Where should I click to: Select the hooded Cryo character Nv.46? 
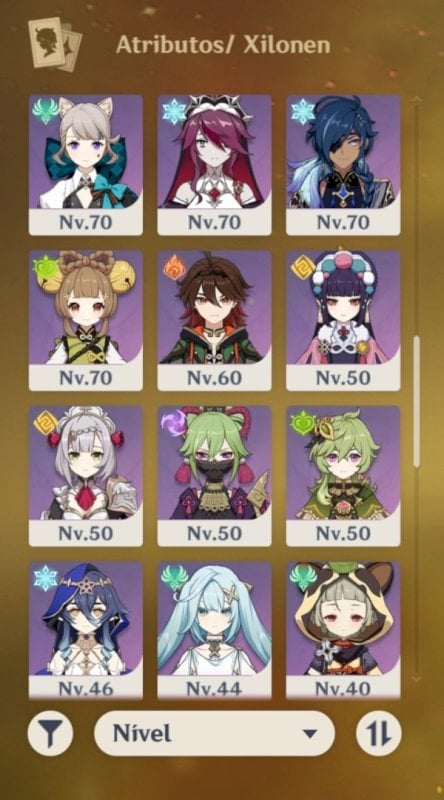[x=86, y=630]
